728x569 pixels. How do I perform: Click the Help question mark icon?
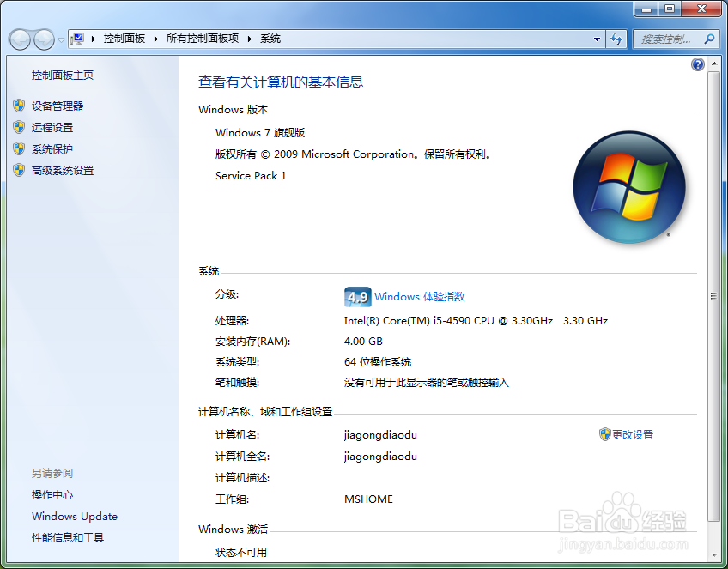(698, 64)
